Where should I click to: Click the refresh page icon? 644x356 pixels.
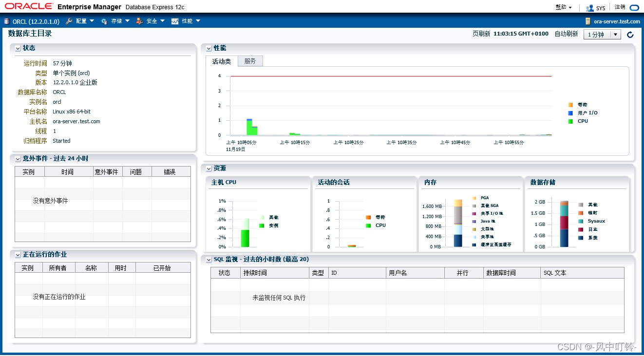tap(630, 35)
